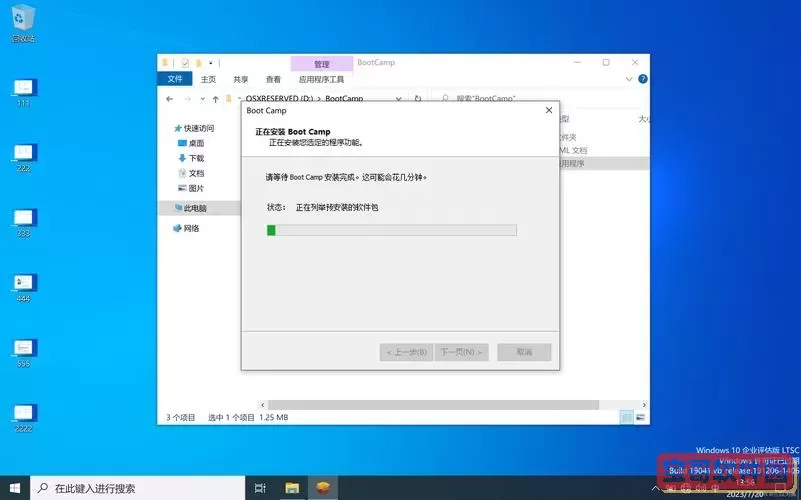Click the 取消 button in Boot Camp dialog

click(x=524, y=352)
